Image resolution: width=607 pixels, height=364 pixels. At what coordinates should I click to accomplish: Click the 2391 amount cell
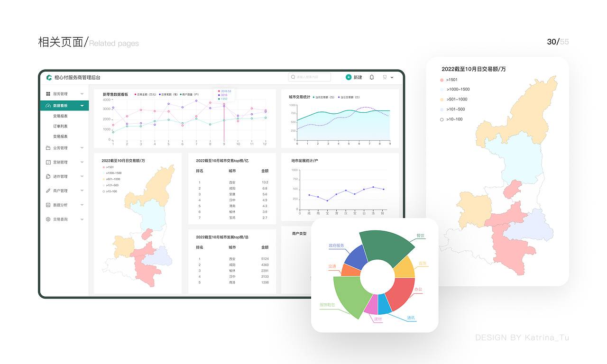pyautogui.click(x=265, y=271)
